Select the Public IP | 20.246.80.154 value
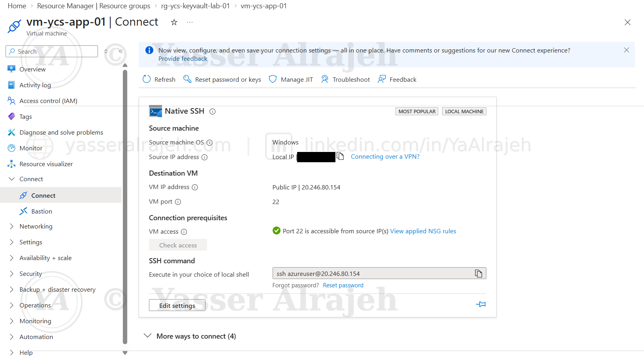Image resolution: width=644 pixels, height=356 pixels. [x=306, y=187]
